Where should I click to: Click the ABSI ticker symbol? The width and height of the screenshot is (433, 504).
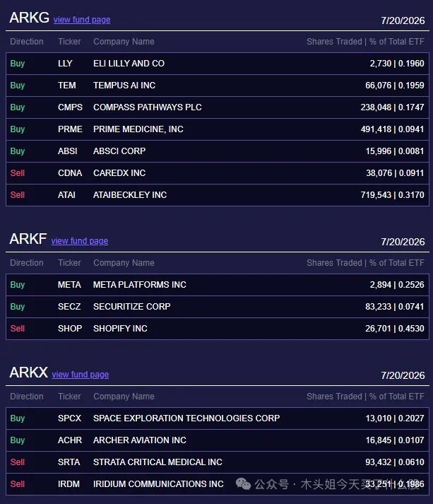click(67, 151)
